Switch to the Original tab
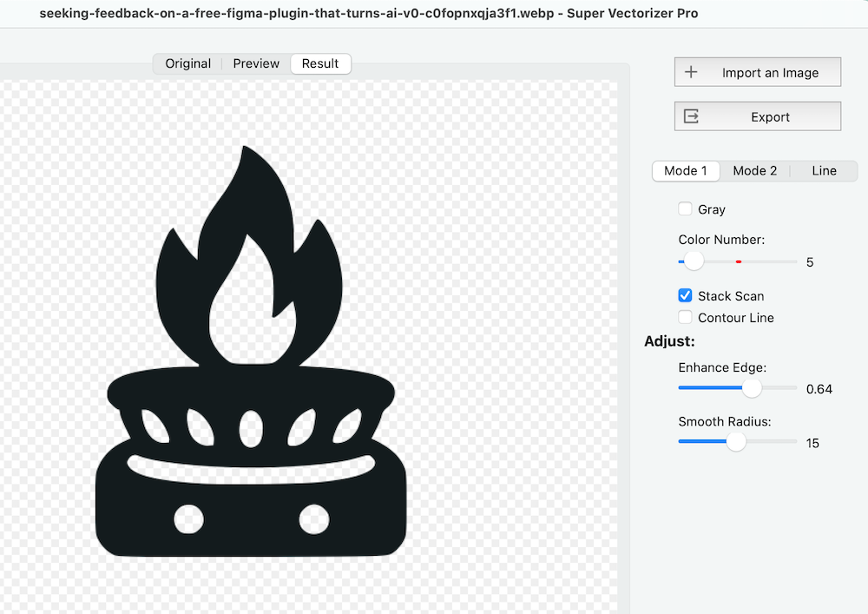Viewport: 868px width, 614px height. tap(187, 63)
